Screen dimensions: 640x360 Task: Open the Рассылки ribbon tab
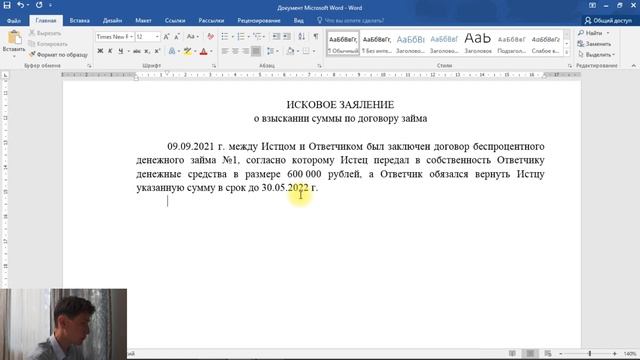point(211,20)
